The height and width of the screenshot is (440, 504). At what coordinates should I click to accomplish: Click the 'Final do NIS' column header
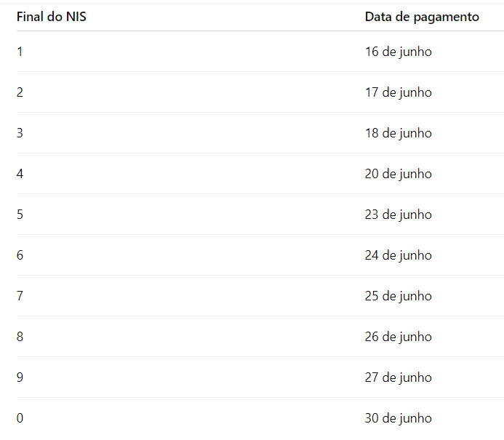52,17
